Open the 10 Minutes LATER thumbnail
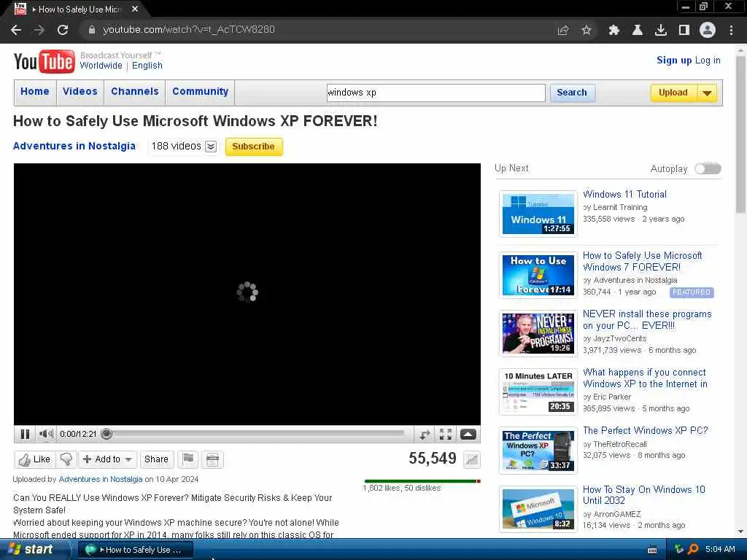747x560 pixels. coord(538,392)
